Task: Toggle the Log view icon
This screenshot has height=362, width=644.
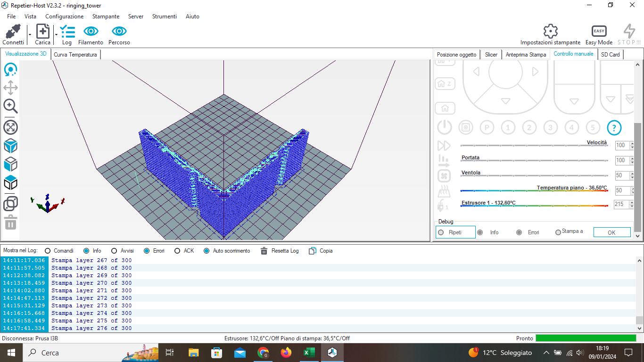Action: point(67,32)
